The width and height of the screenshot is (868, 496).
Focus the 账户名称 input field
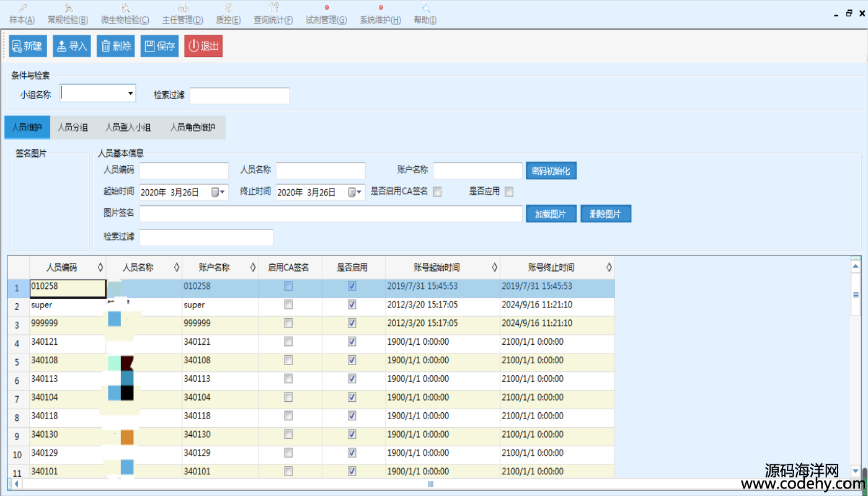pos(478,170)
